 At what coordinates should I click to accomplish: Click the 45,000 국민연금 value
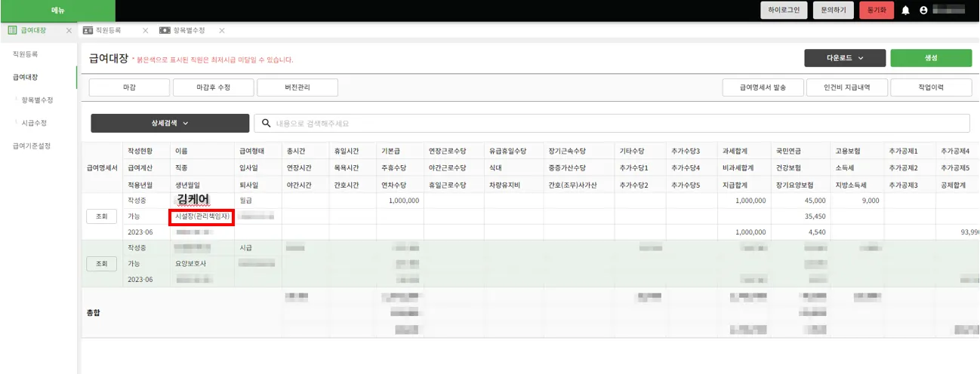pyautogui.click(x=815, y=201)
